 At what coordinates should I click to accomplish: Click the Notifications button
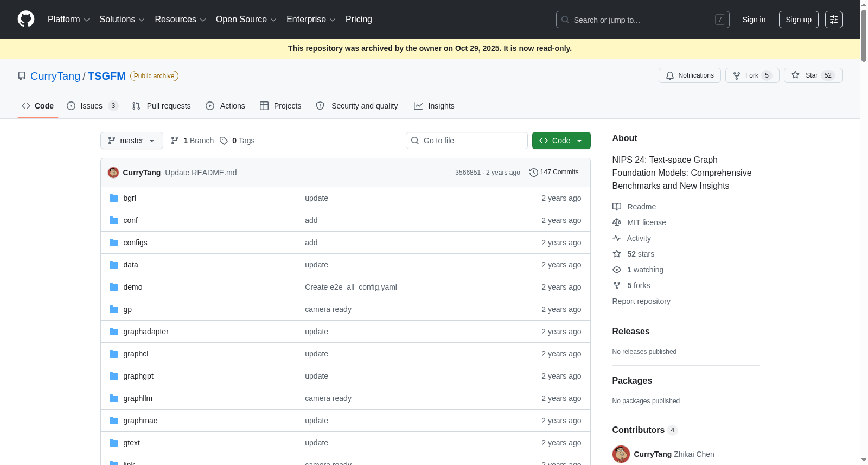(x=690, y=75)
